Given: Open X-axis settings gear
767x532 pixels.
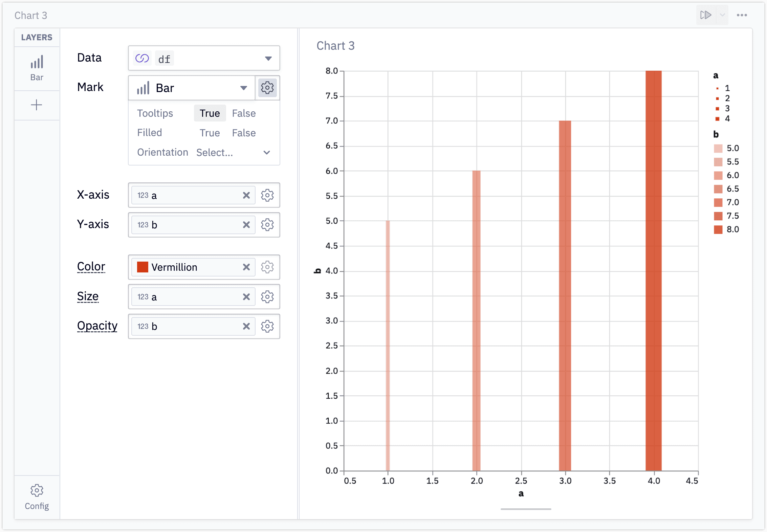Looking at the screenshot, I should 267,195.
